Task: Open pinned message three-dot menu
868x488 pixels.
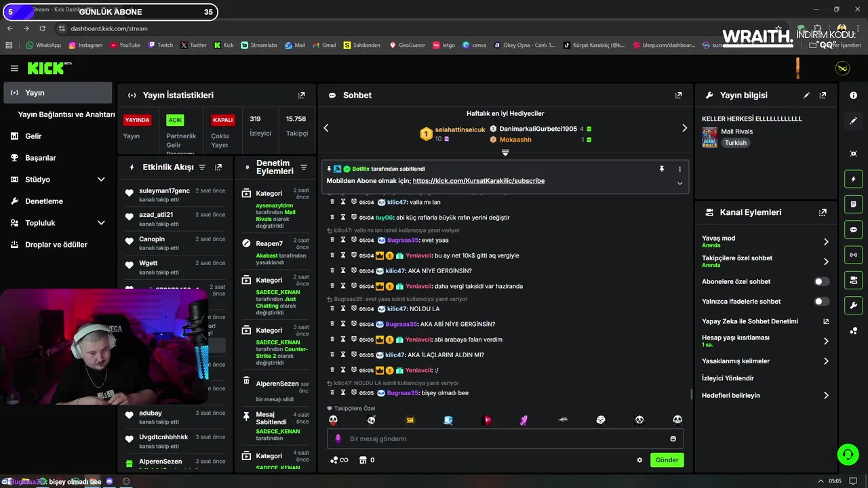Action: 679,169
